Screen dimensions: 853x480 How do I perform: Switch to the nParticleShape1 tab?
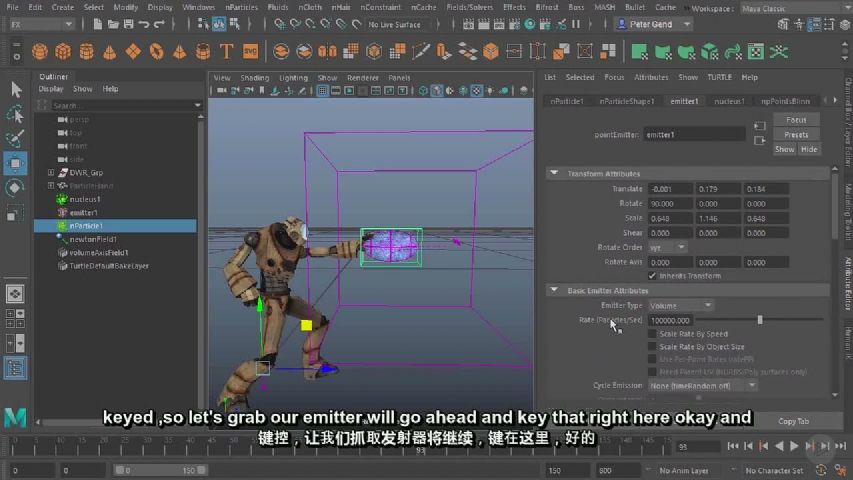coord(627,101)
